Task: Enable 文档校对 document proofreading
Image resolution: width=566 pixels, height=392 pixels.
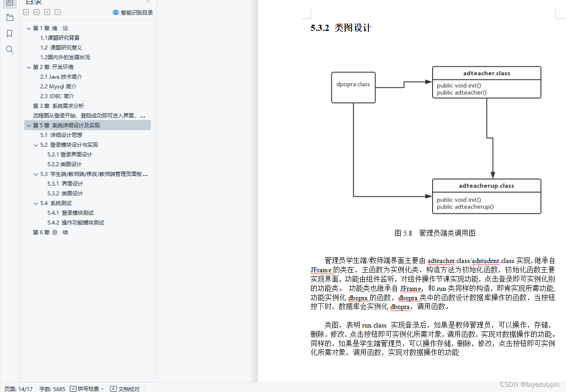Action: click(x=125, y=389)
